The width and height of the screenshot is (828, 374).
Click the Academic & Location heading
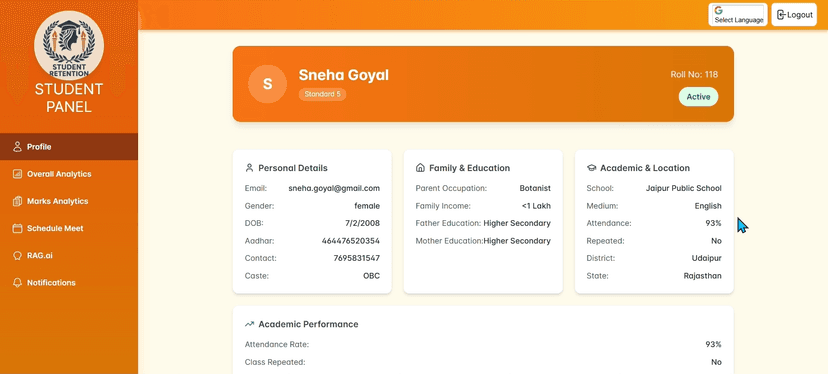[x=645, y=168]
